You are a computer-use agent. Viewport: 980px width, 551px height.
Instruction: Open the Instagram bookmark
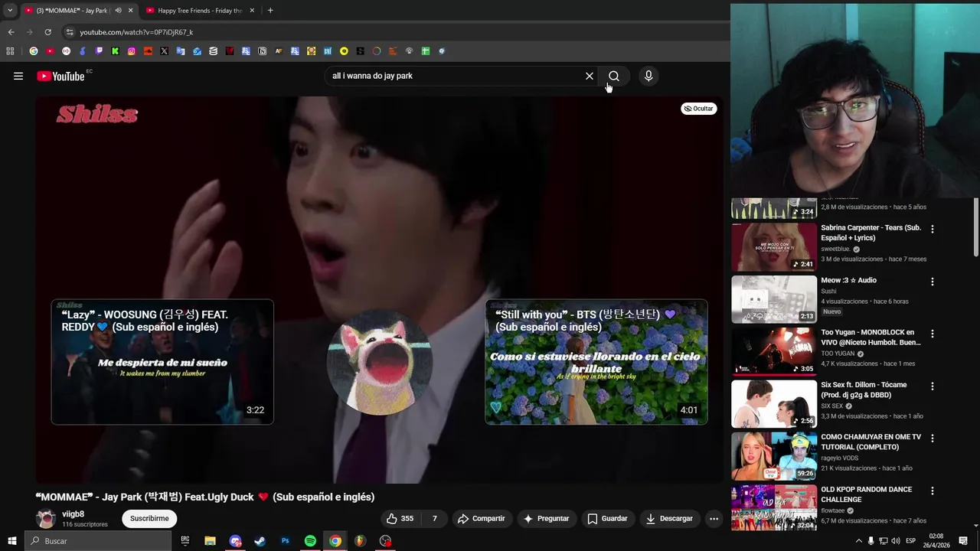[x=132, y=51]
